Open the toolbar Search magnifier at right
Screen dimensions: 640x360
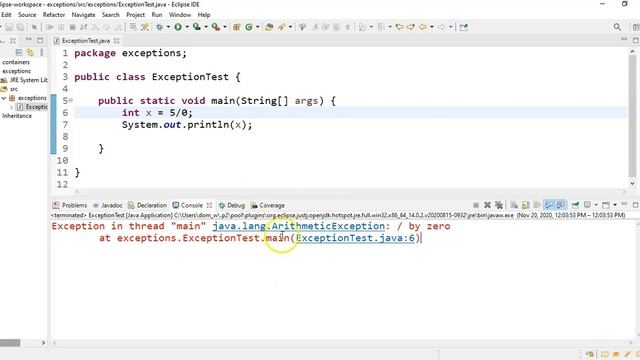[x=617, y=27]
